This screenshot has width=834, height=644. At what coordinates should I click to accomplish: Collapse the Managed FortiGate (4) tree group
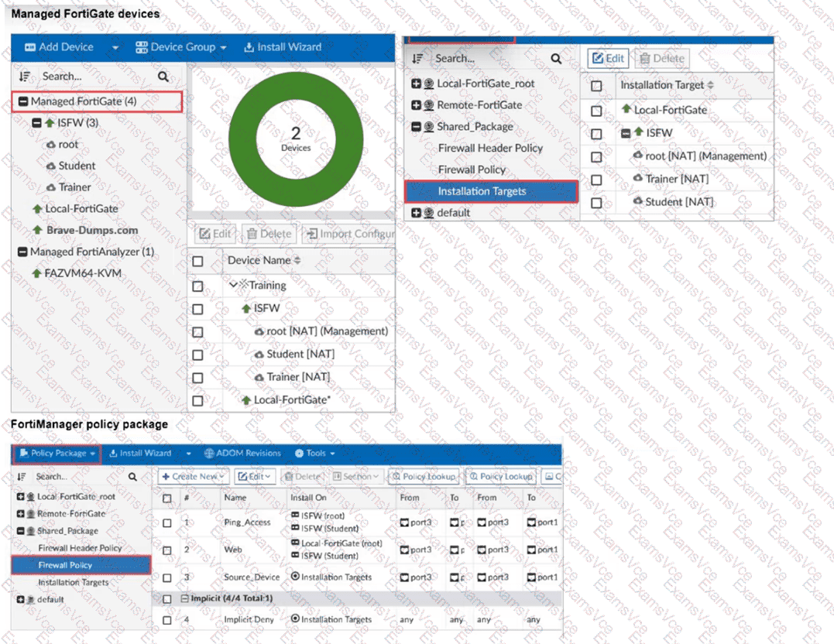22,101
